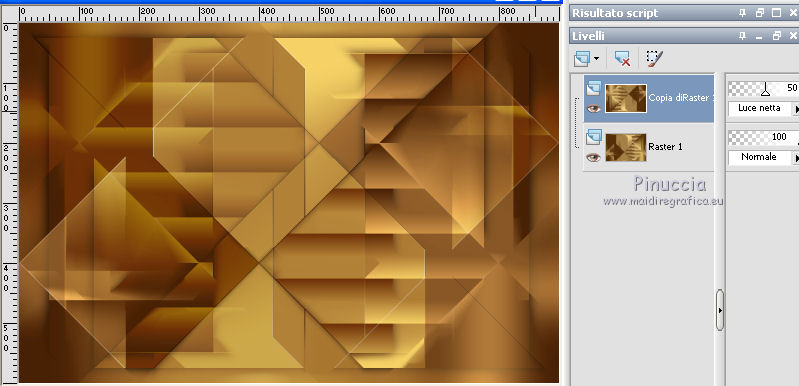
Task: Open the new layer dropdown arrow
Action: click(596, 60)
